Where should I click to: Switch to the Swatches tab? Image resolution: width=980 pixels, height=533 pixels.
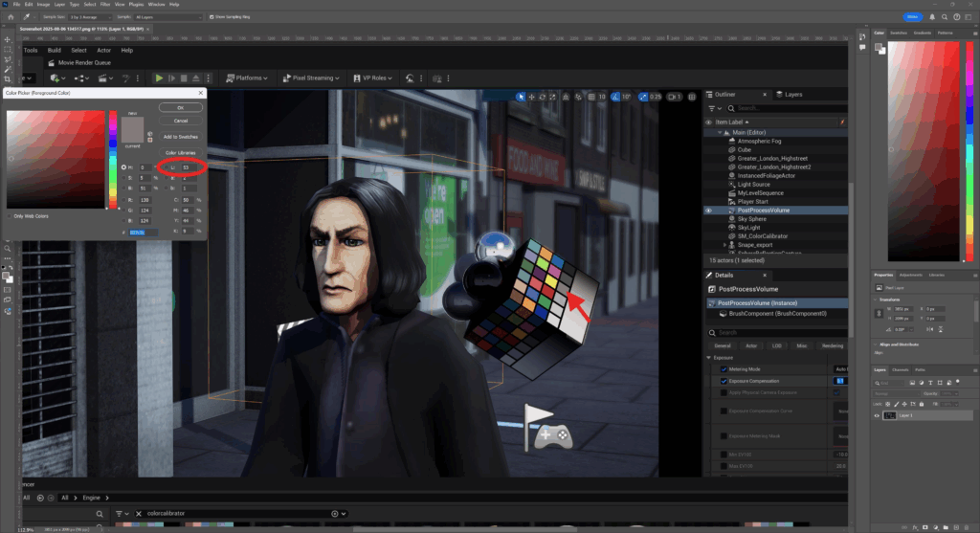899,33
